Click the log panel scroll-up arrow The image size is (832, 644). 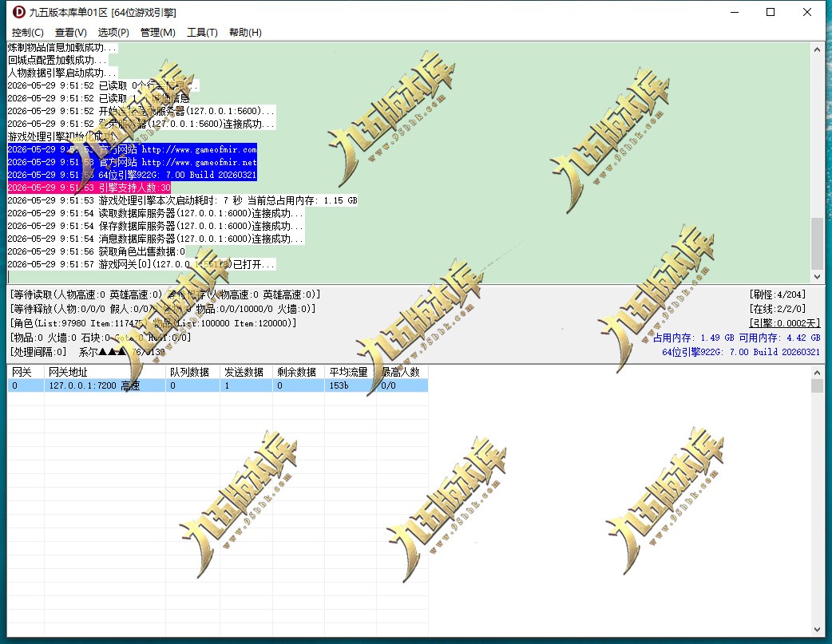(x=817, y=49)
